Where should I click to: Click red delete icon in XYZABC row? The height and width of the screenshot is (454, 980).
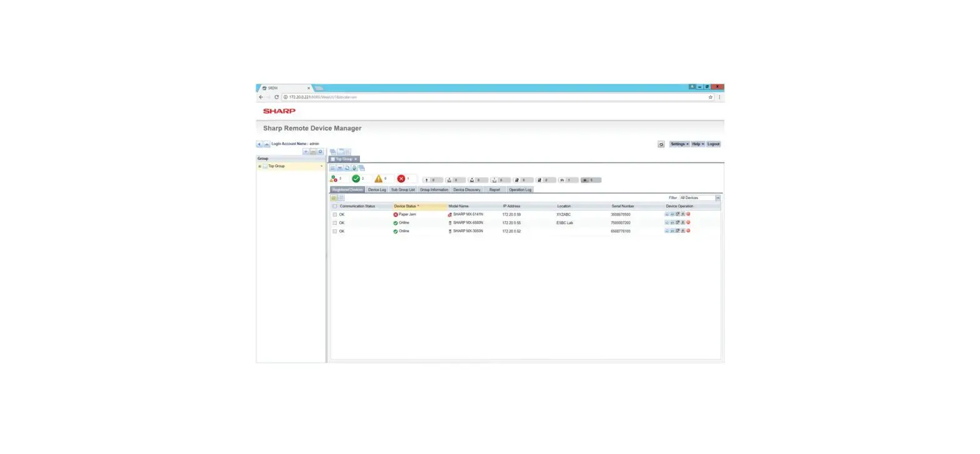point(688,214)
